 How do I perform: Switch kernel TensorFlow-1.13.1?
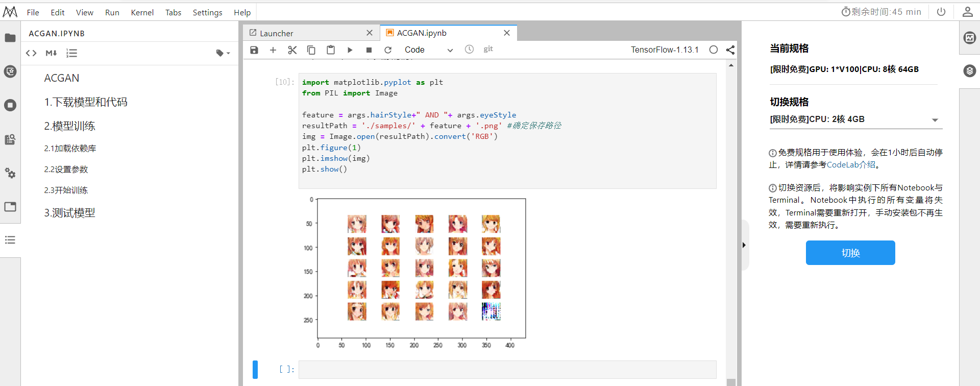[665, 50]
